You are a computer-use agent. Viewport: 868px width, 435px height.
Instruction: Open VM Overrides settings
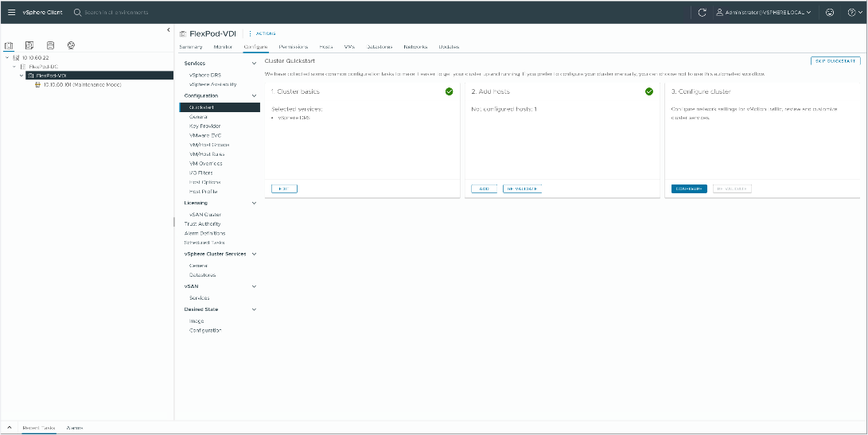point(205,164)
